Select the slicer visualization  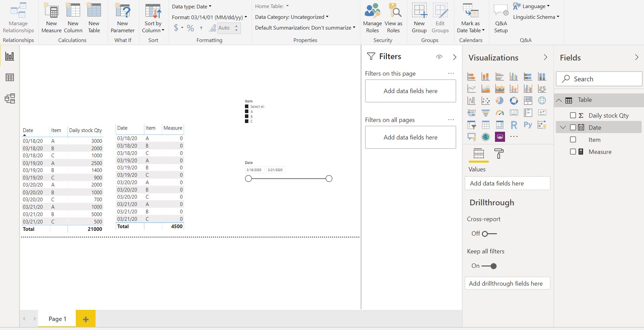pyautogui.click(x=471, y=125)
